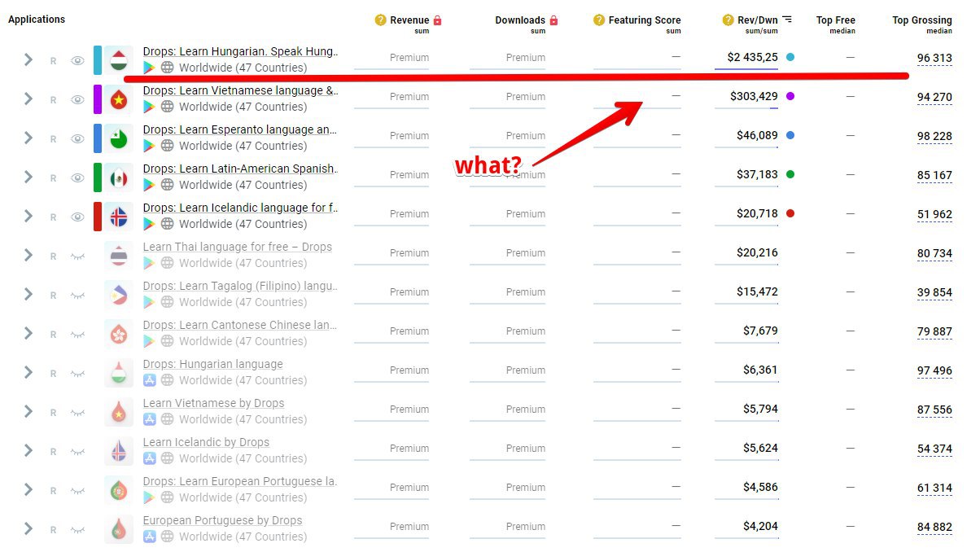Show Learn Thai language row via closed eye

(x=77, y=256)
